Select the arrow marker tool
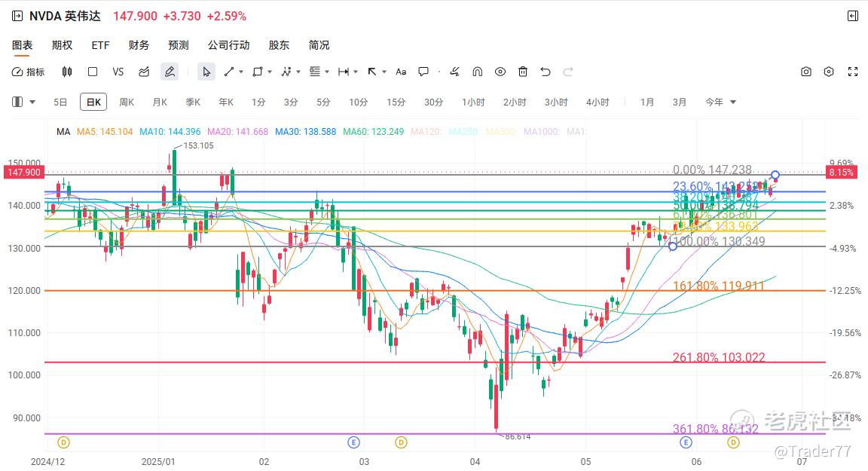Viewport: 868px width, 471px height. [372, 72]
